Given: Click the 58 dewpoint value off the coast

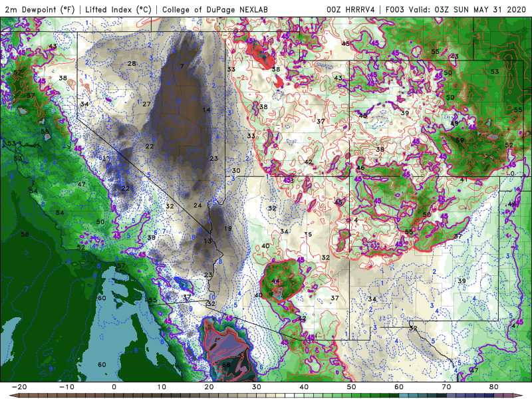Looking at the screenshot, I should click(x=25, y=234).
